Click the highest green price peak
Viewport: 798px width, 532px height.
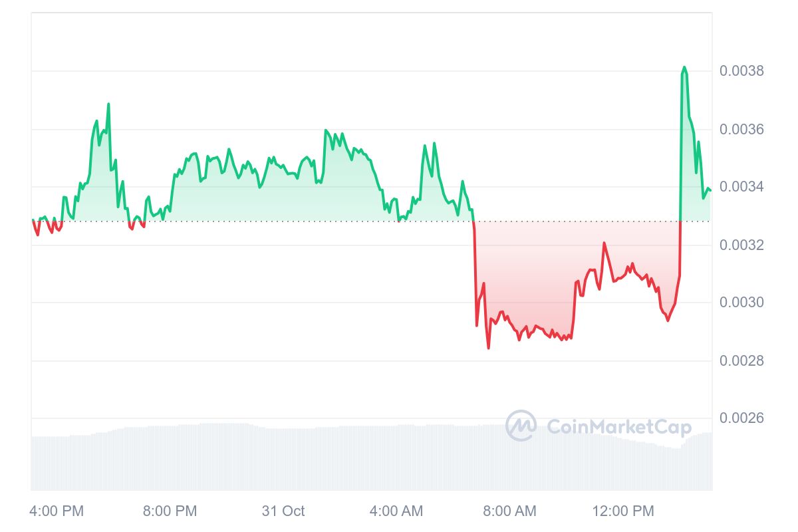point(684,67)
